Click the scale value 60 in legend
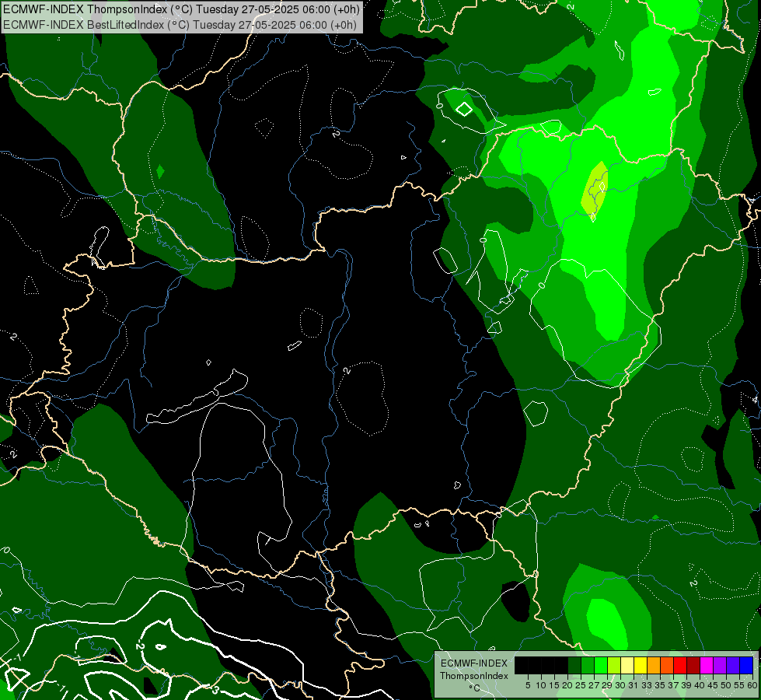Image resolution: width=761 pixels, height=700 pixels. click(x=752, y=685)
